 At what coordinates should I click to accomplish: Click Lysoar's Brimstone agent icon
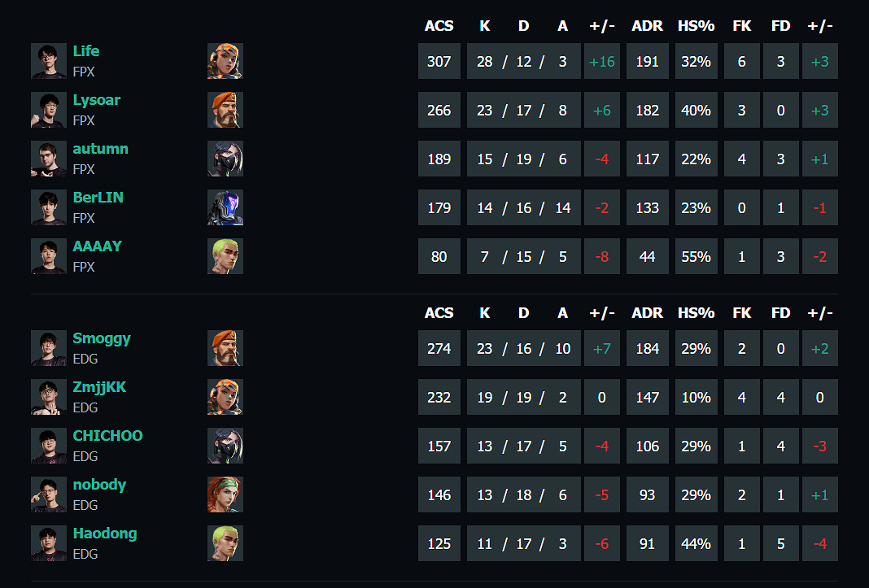point(225,110)
